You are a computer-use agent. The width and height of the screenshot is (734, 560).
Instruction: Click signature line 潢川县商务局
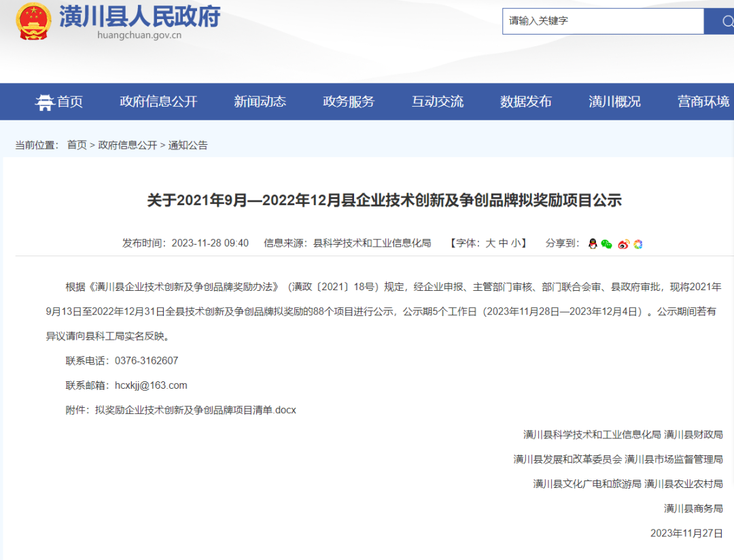click(693, 508)
